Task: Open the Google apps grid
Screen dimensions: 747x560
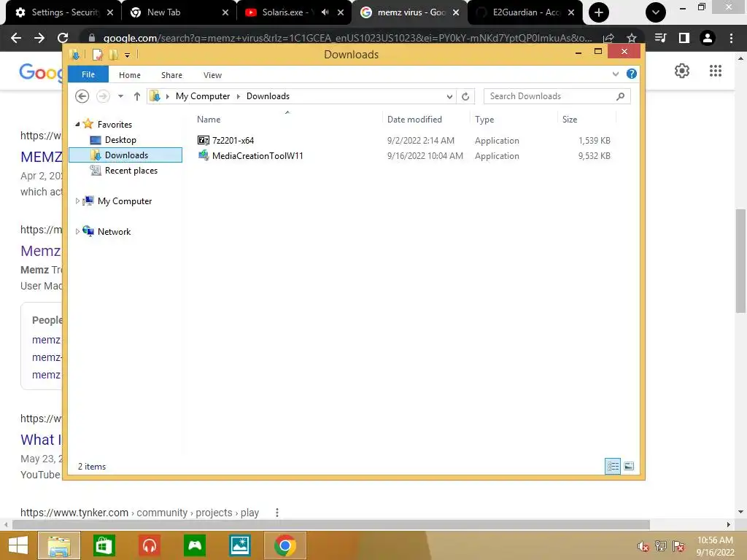Action: click(716, 71)
